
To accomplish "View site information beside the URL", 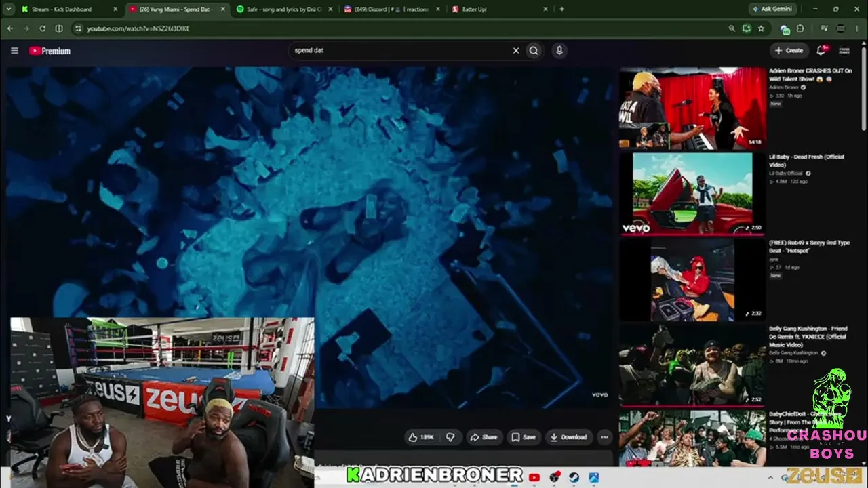I will (x=78, y=28).
